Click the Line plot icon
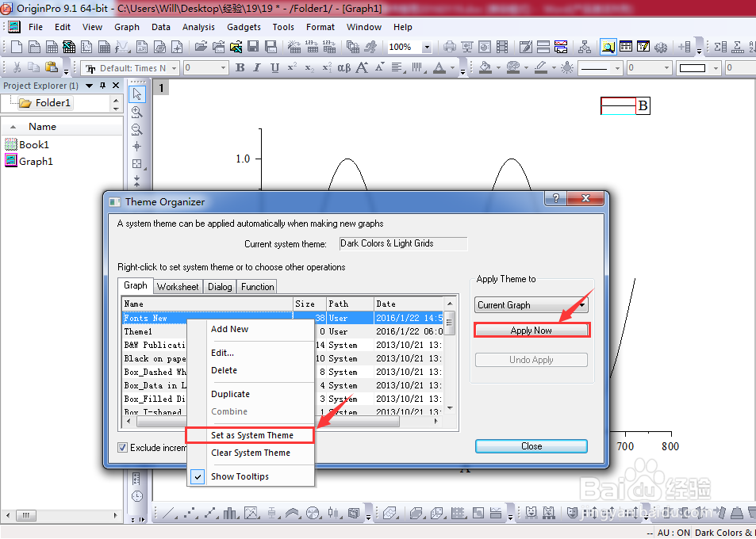Viewport: 756px width, 539px height. click(x=169, y=514)
